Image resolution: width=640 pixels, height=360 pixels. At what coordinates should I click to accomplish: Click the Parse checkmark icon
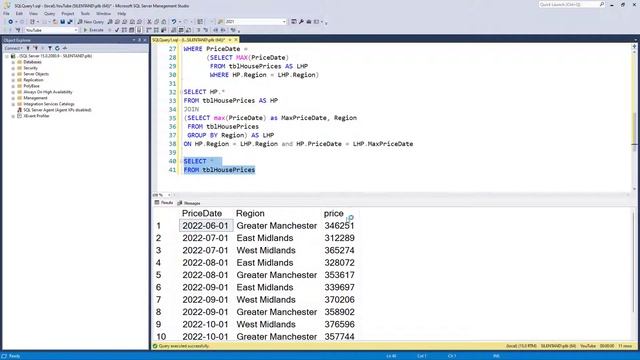pos(117,30)
